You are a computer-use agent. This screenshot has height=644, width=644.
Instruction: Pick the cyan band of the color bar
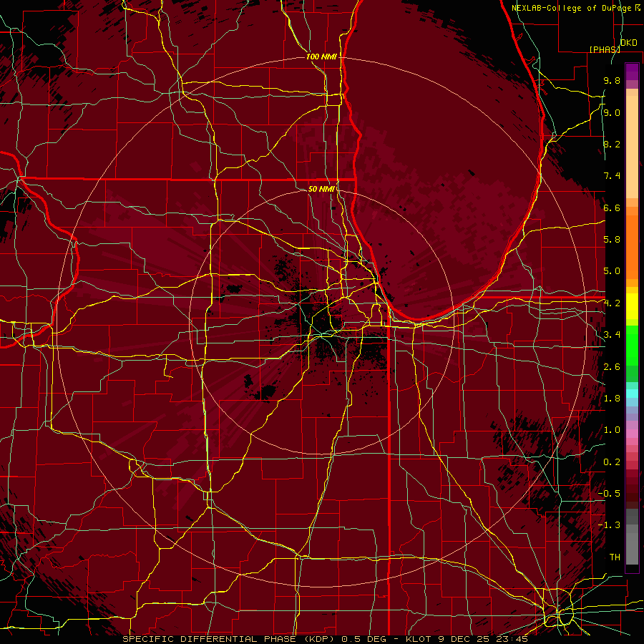pos(632,393)
